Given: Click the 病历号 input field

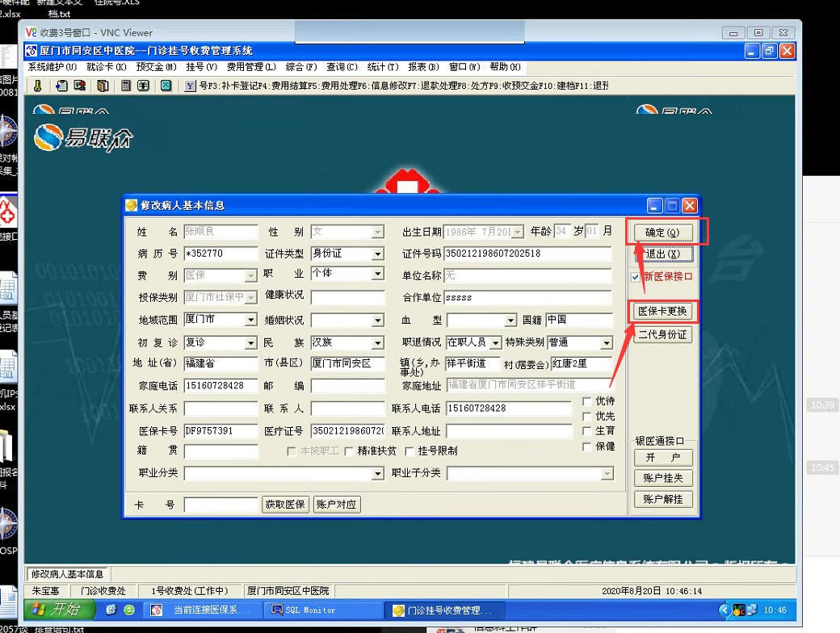Looking at the screenshot, I should pyautogui.click(x=220, y=254).
